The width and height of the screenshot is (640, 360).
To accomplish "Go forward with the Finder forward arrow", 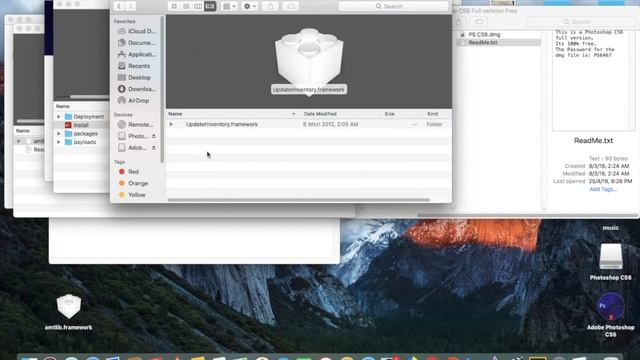I will 131,6.
